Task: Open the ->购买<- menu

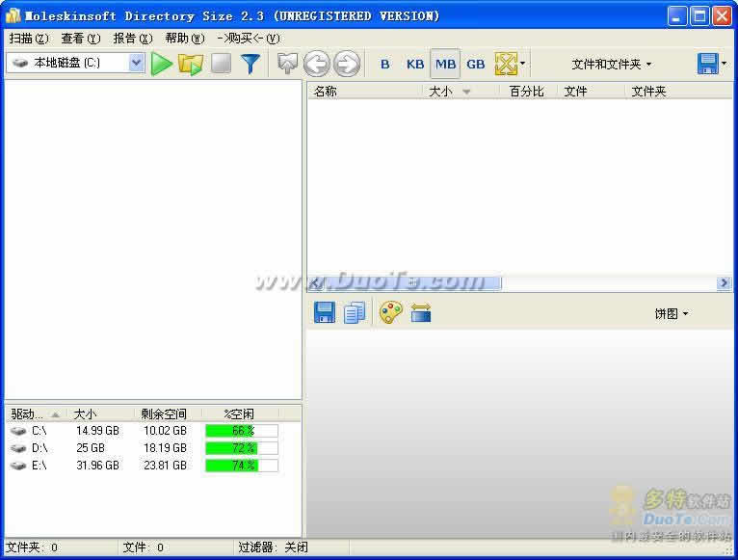Action: click(x=248, y=39)
